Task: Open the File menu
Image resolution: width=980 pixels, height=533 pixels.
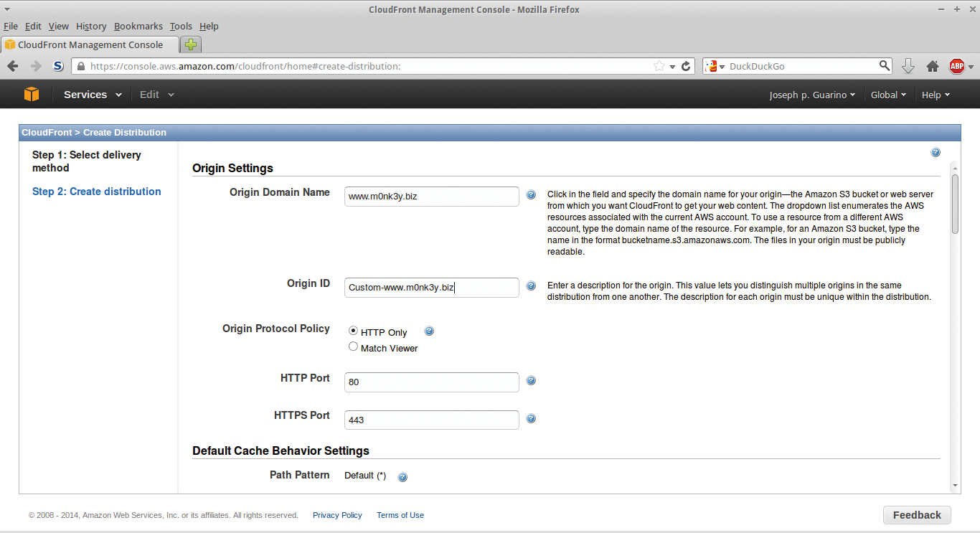Action: (x=11, y=26)
